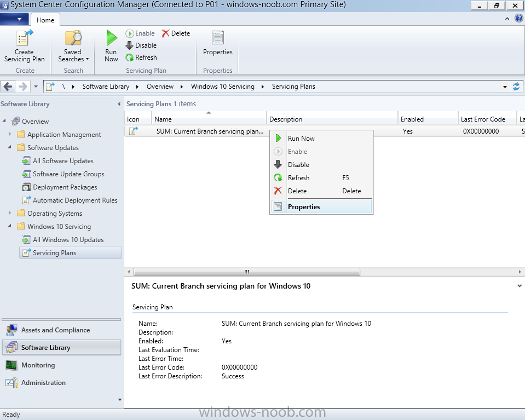This screenshot has width=525, height=420.
Task: Click the address bar refresh icon
Action: click(516, 87)
